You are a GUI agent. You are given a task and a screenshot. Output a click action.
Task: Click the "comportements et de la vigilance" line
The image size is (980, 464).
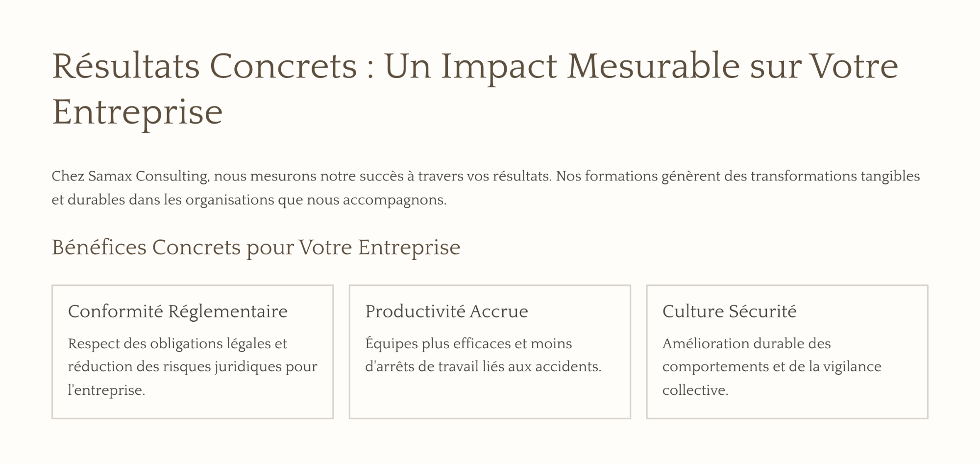point(772,367)
